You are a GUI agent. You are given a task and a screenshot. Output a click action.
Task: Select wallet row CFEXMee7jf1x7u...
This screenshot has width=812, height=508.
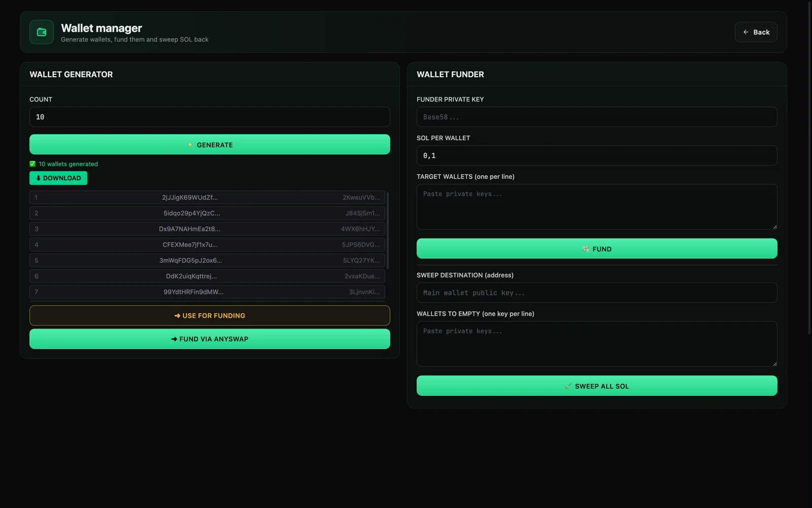click(207, 245)
